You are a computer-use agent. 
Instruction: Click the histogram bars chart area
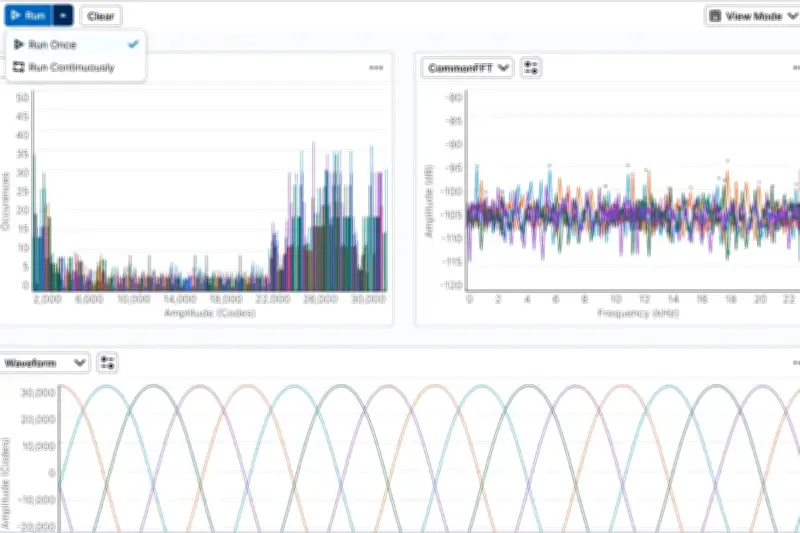click(x=210, y=191)
